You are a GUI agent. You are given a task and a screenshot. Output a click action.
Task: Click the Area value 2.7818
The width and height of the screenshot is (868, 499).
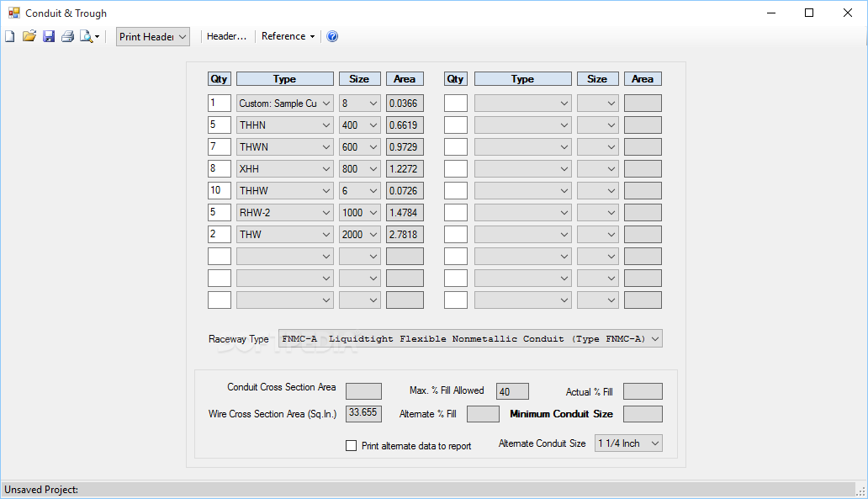coord(405,234)
